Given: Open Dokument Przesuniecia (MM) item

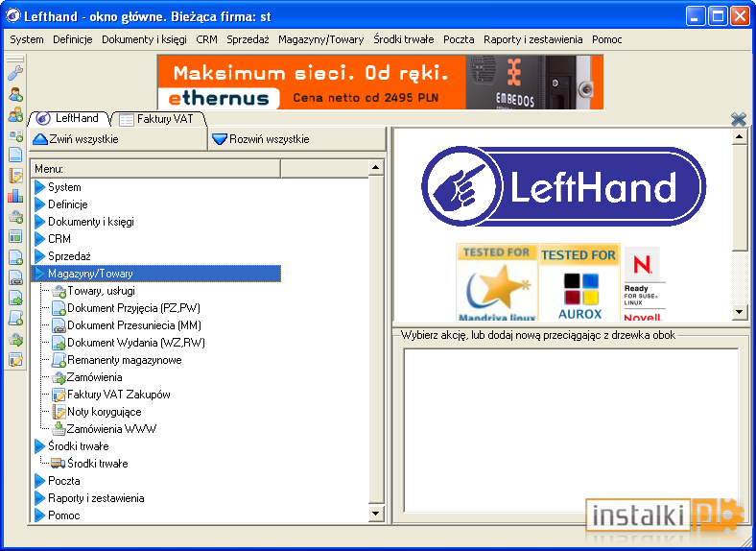Looking at the screenshot, I should tap(134, 325).
